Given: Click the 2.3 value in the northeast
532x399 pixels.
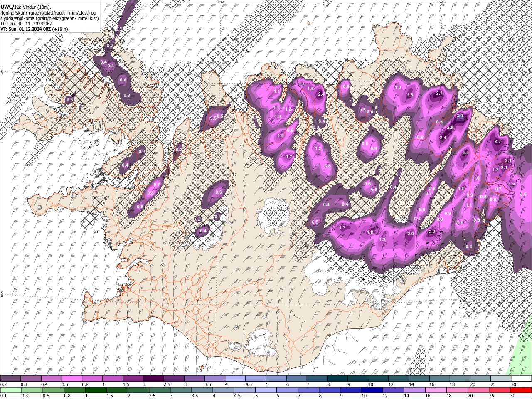Looking at the screenshot, I should (439, 94).
